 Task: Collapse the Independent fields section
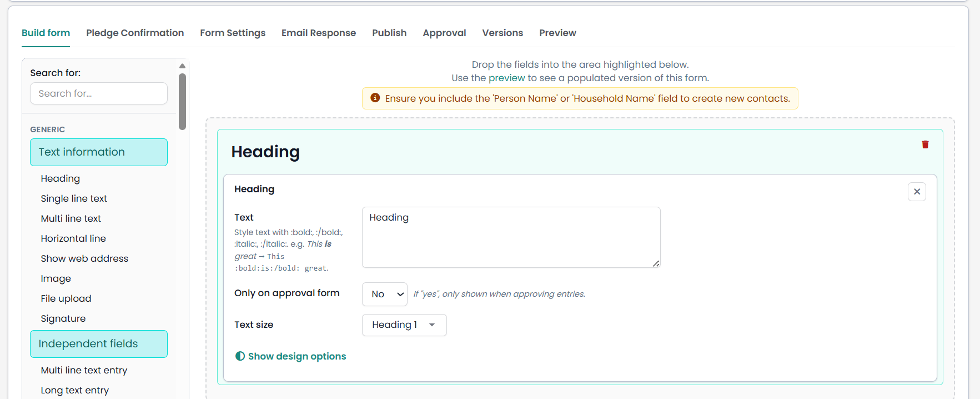point(99,344)
